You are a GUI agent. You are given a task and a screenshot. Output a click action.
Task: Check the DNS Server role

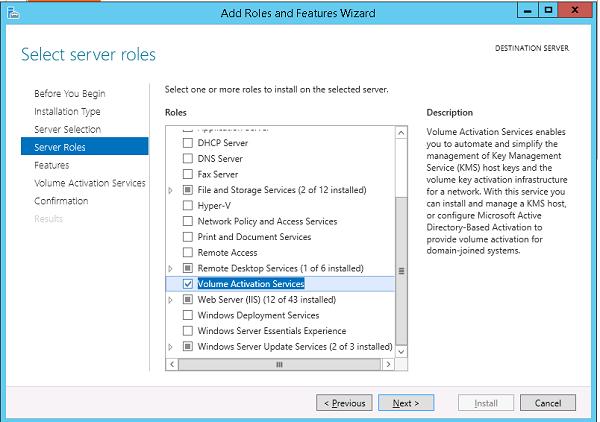tap(188, 158)
